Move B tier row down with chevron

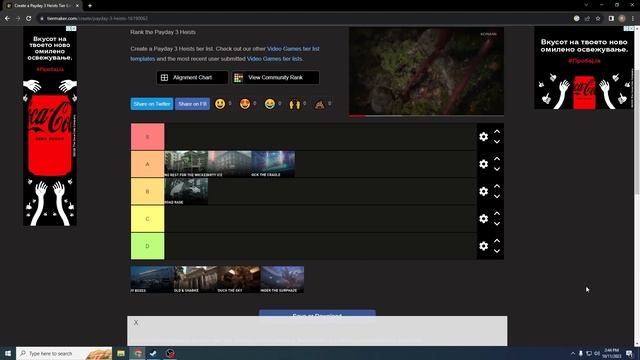pos(497,196)
